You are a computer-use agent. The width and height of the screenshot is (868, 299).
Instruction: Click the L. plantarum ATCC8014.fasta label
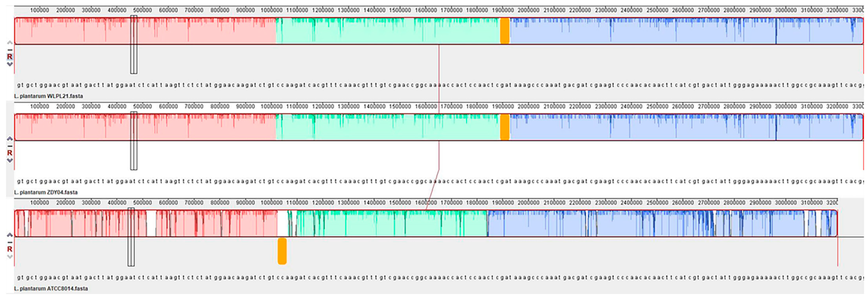[51, 289]
